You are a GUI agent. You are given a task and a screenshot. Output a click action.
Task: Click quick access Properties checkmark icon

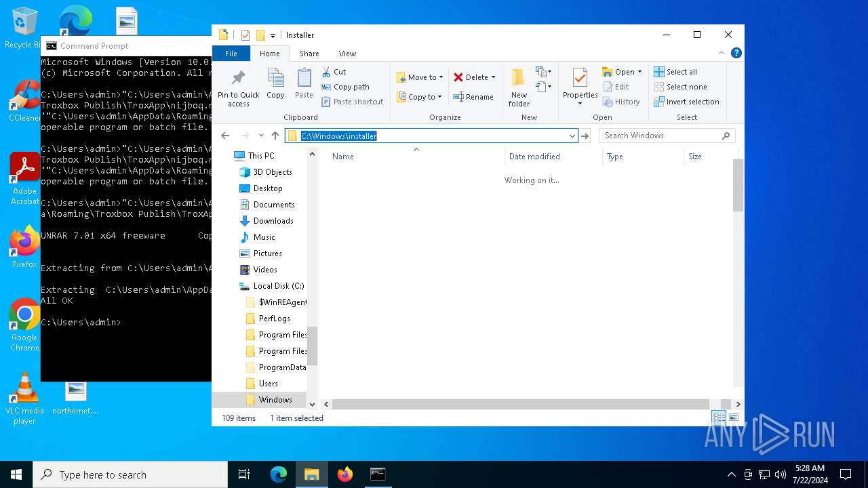tap(245, 35)
